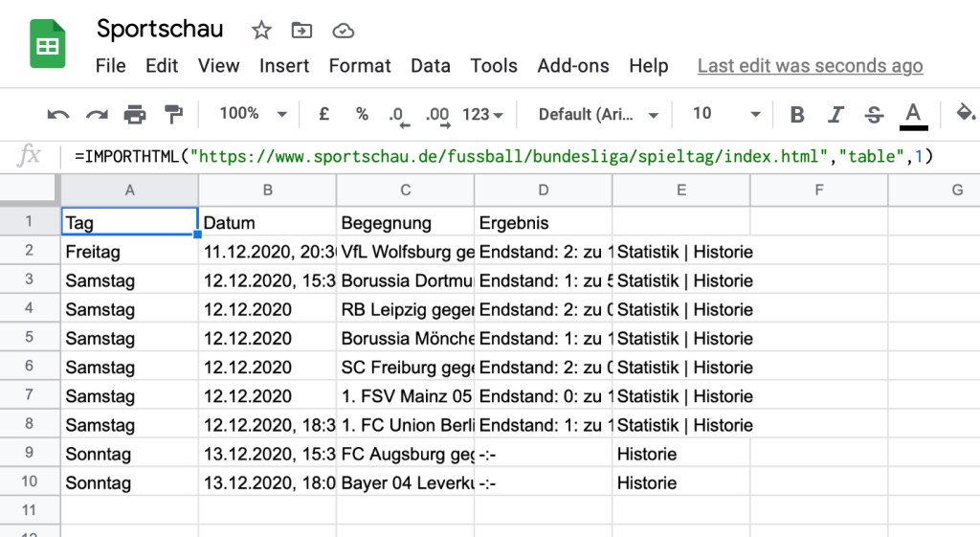The image size is (980, 537).
Task: Open the zoom 100% dropdown
Action: point(253,114)
